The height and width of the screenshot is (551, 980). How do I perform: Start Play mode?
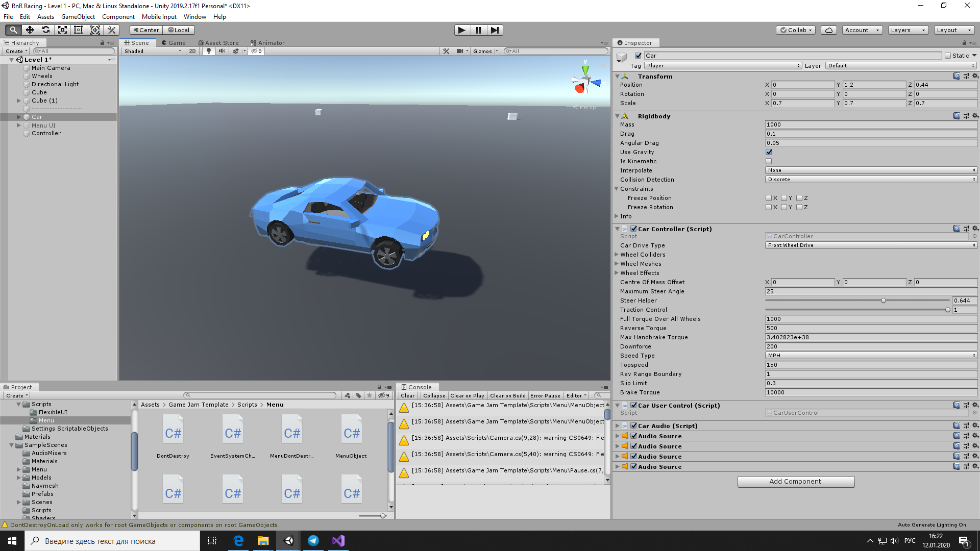462,30
